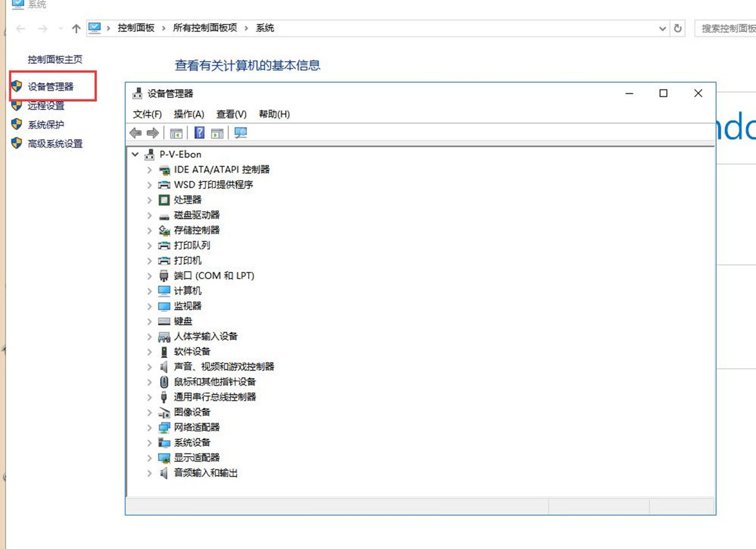This screenshot has height=549, width=756.
Task: Open the 操作(A) menu
Action: click(189, 114)
